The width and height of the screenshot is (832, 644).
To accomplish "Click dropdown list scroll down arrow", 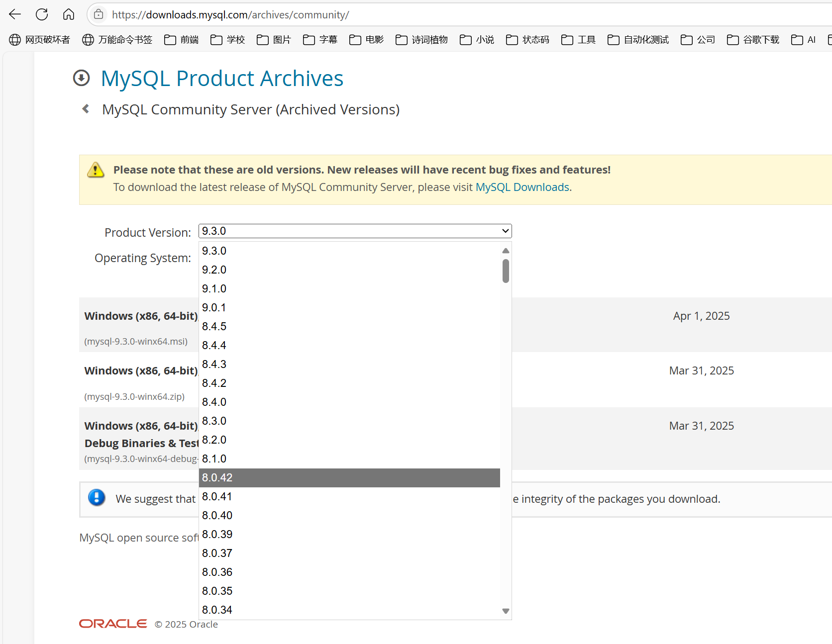I will 506,611.
